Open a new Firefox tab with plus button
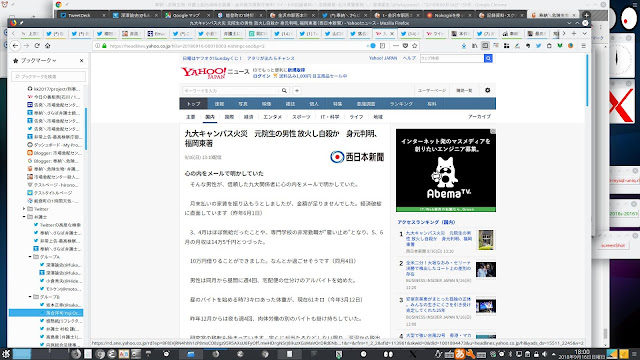 click(x=574, y=33)
